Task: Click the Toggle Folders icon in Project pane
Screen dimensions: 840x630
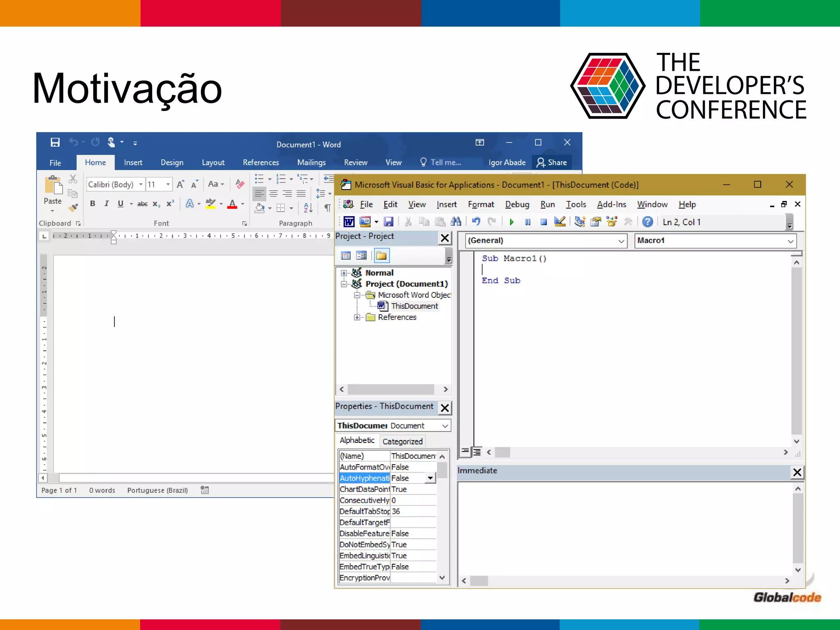Action: tap(381, 256)
